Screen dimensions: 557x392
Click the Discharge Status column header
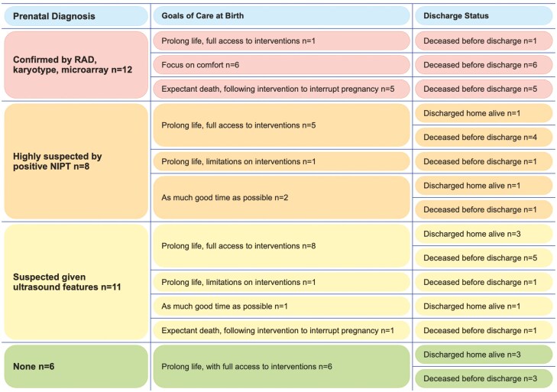(x=484, y=16)
